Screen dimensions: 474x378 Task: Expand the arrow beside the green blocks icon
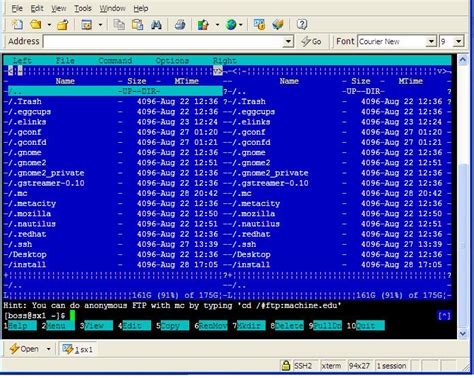point(217,25)
